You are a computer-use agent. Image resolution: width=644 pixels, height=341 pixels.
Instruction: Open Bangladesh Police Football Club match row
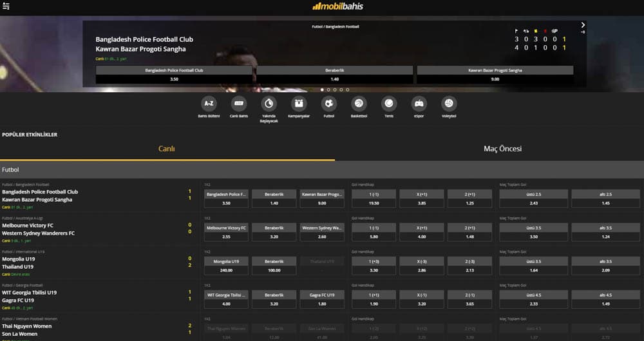(99, 196)
